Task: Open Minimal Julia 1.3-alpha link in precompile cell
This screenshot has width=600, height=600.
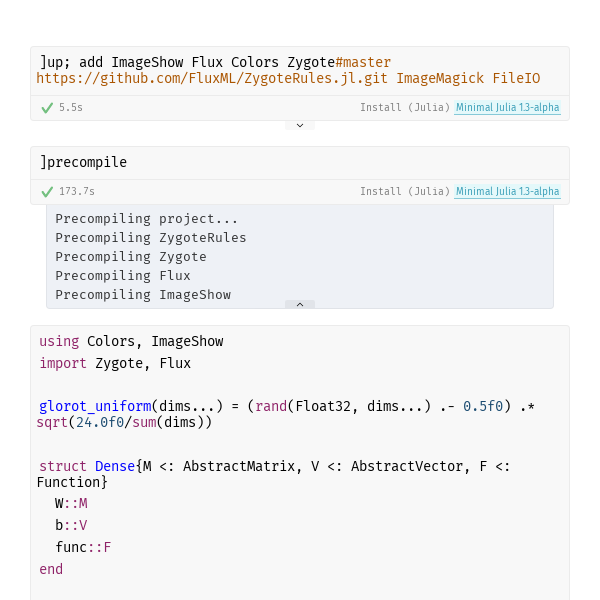Action: [x=507, y=191]
